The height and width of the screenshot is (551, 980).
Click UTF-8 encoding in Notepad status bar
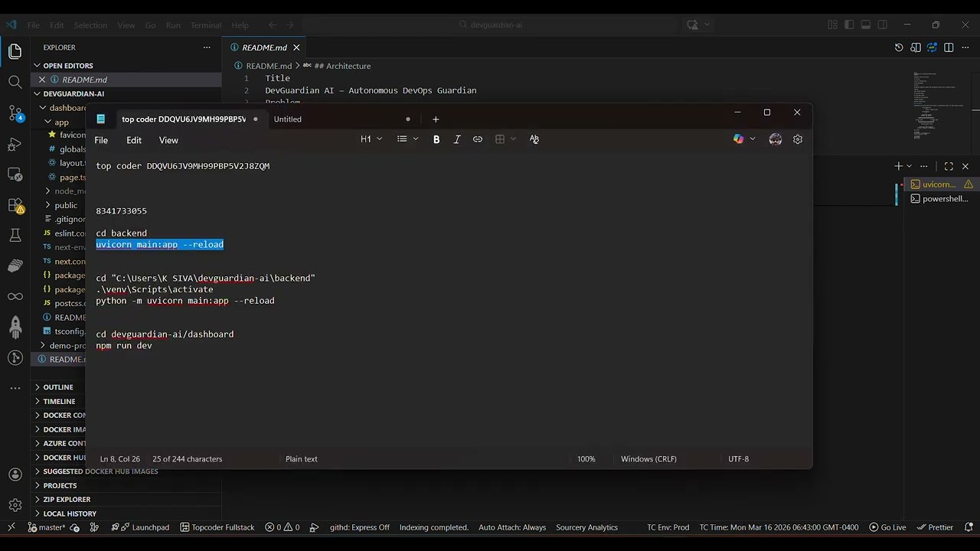738,459
